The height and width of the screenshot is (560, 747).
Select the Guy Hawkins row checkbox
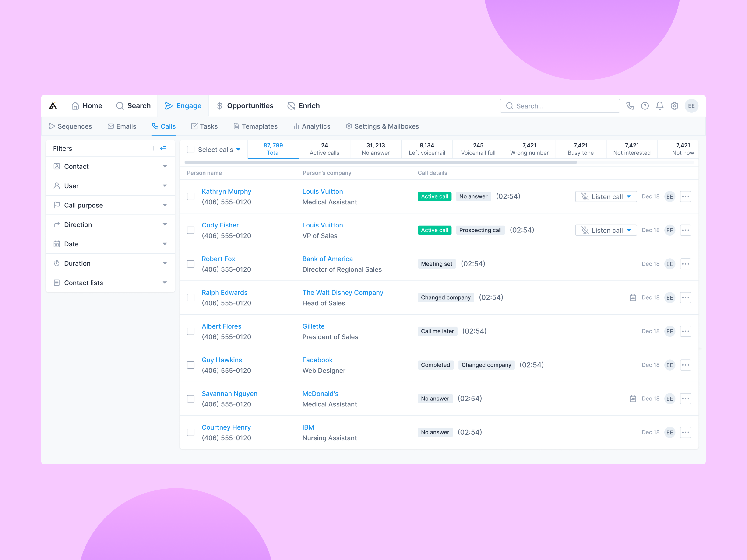click(191, 365)
